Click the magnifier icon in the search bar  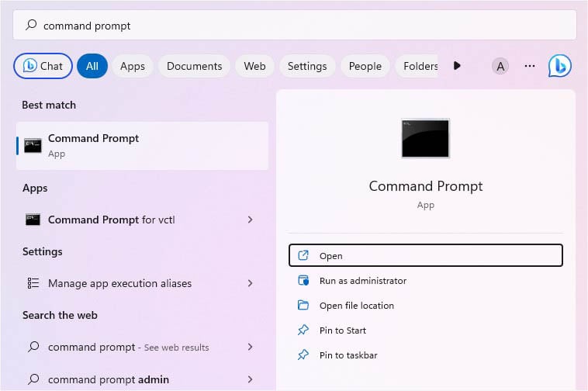click(x=31, y=25)
